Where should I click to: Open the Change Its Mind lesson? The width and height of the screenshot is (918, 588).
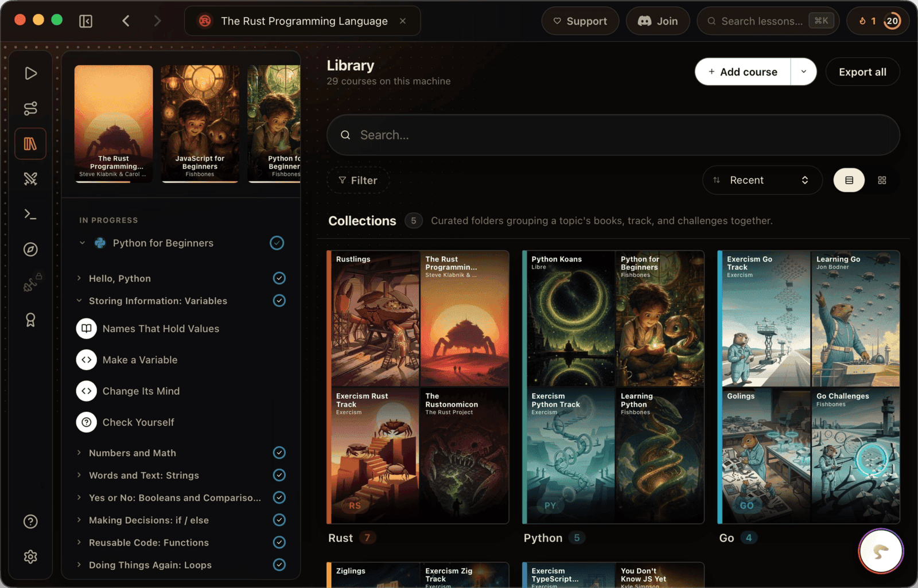[x=181, y=391]
